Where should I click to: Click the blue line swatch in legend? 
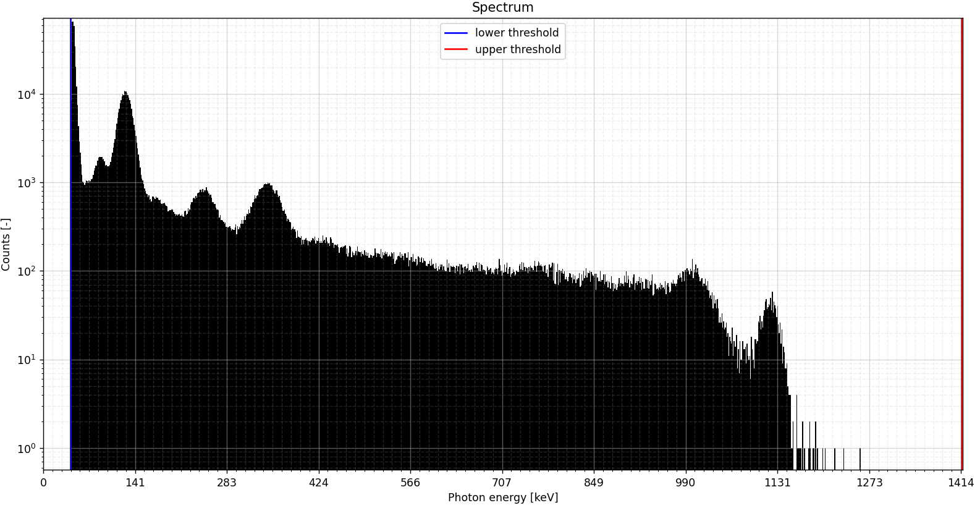[456, 33]
